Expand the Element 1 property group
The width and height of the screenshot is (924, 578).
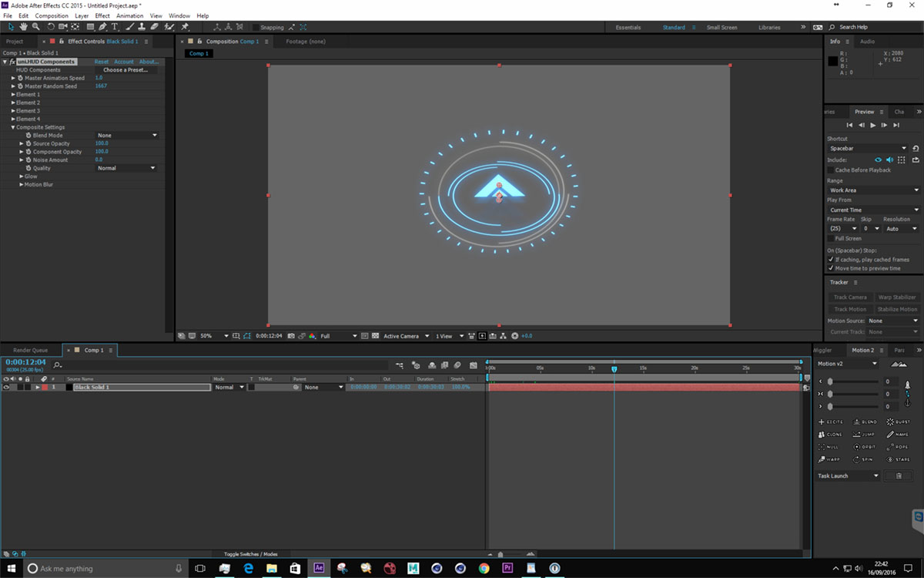pos(13,95)
